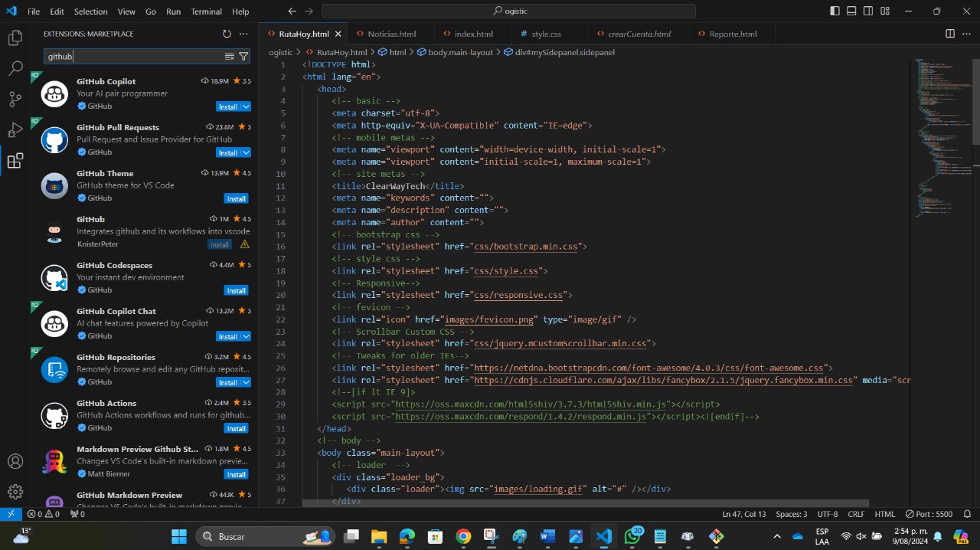980x550 pixels.
Task: Open Google Chrome from the taskbar
Action: tap(463, 536)
